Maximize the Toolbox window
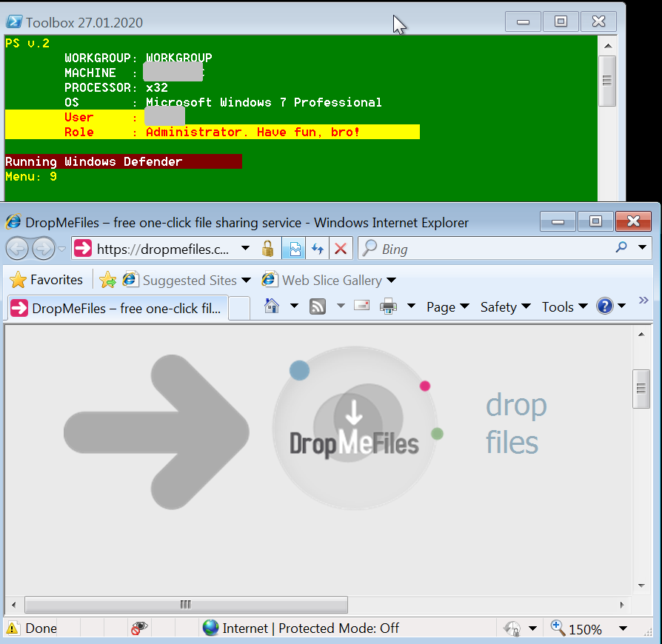Image resolution: width=662 pixels, height=644 pixels. pos(561,21)
